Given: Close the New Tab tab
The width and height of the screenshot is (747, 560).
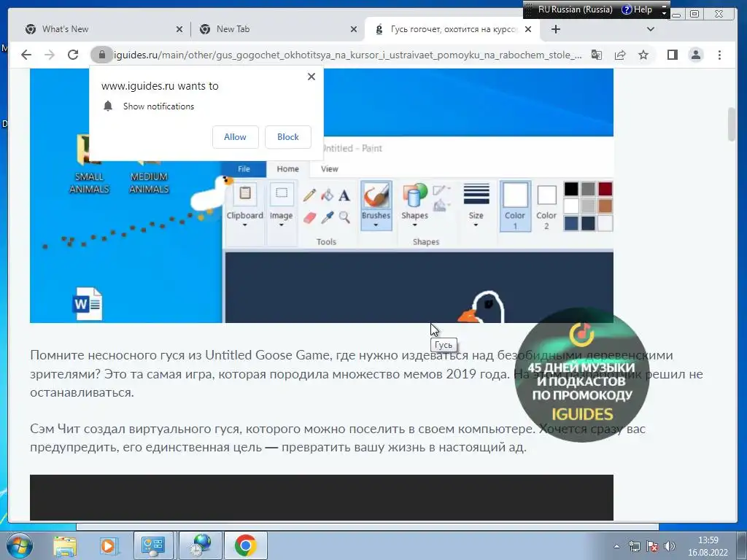Looking at the screenshot, I should (x=354, y=29).
